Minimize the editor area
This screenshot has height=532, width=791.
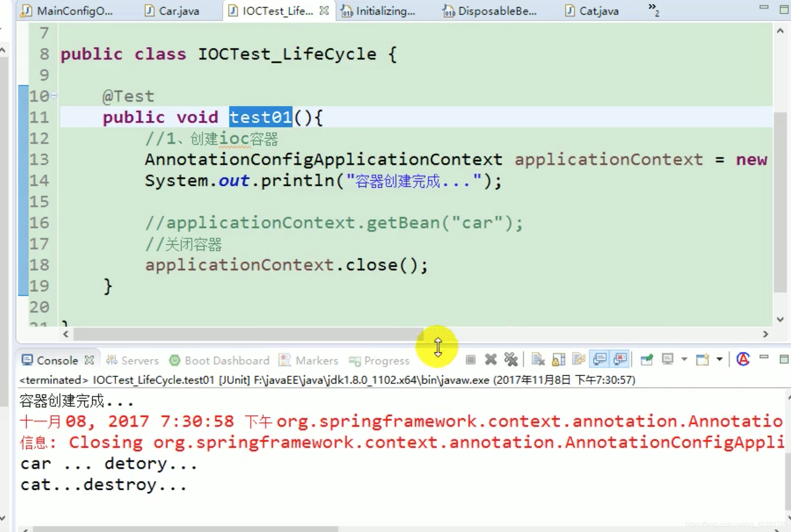(x=764, y=7)
